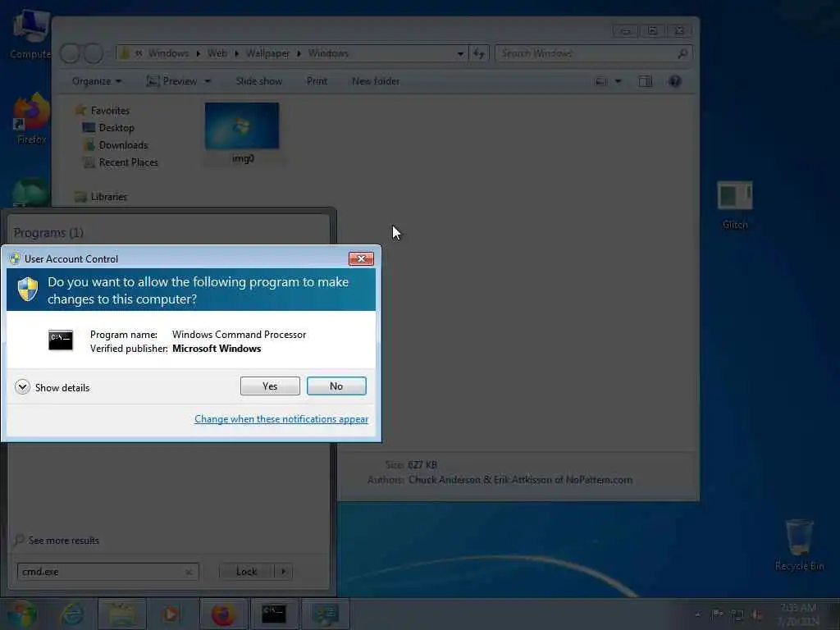Open Firefox from the taskbar

[x=223, y=614]
